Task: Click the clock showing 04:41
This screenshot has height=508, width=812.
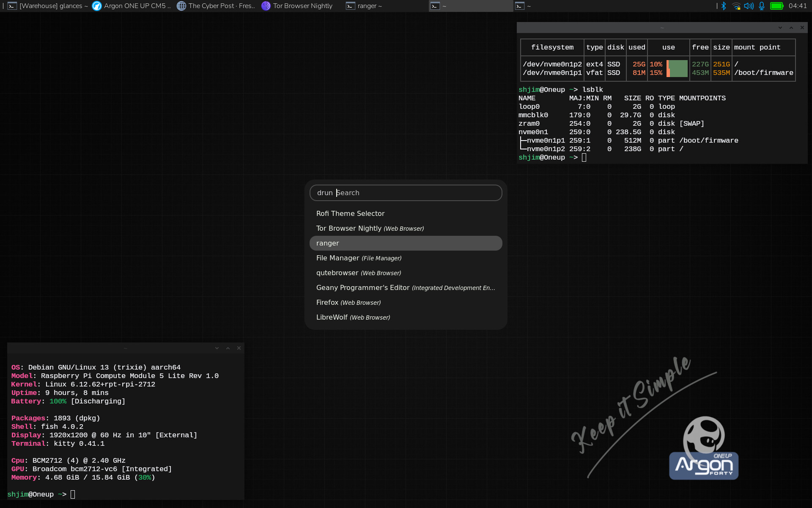Action: tap(798, 6)
